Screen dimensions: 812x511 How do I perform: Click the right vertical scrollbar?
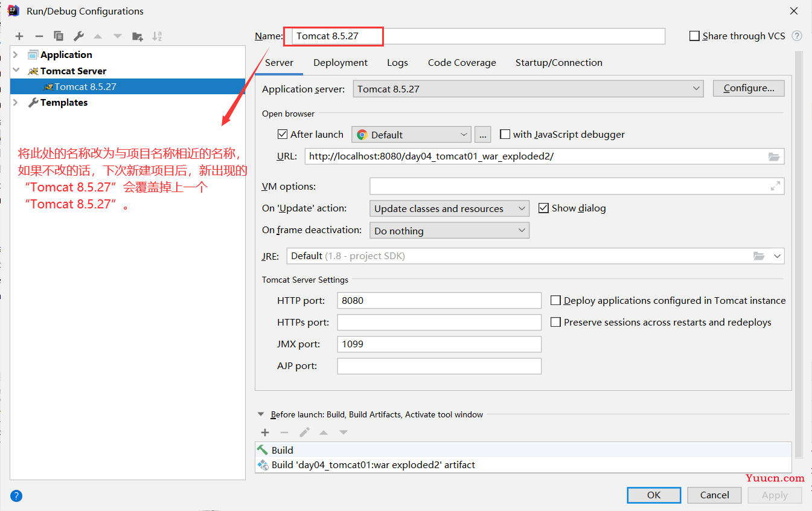click(x=799, y=254)
